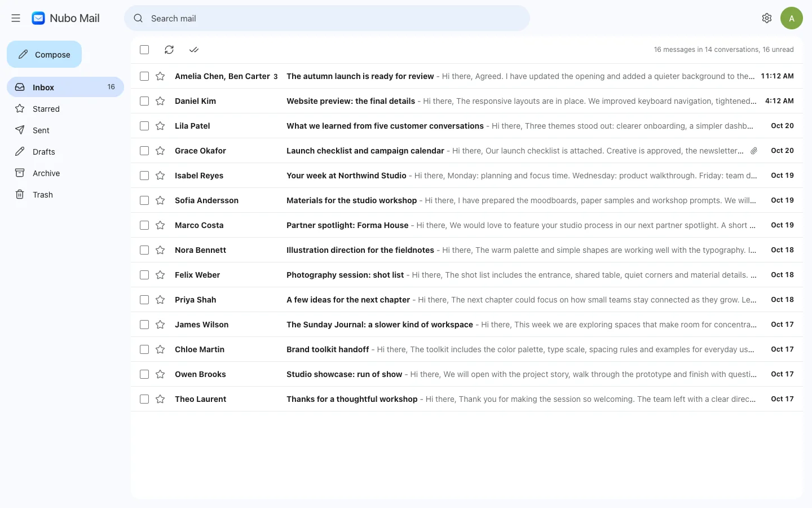The height and width of the screenshot is (508, 812).
Task: Star the Daniel Kim email
Action: [x=160, y=101]
